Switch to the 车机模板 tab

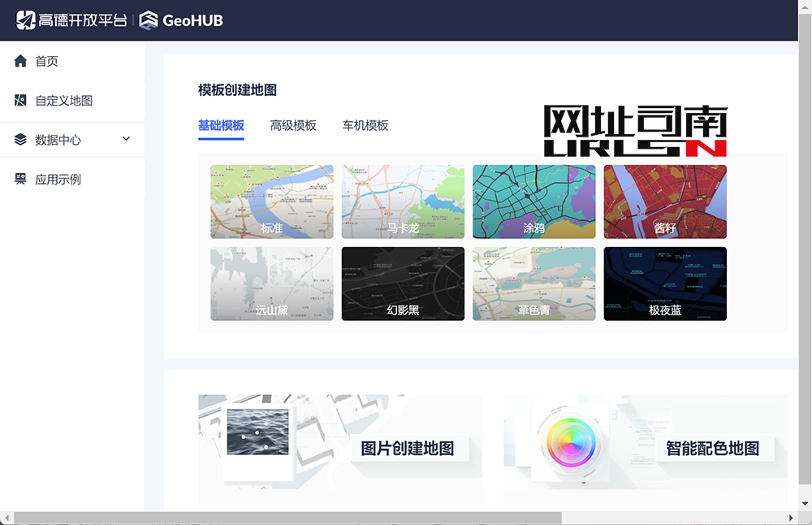click(365, 125)
